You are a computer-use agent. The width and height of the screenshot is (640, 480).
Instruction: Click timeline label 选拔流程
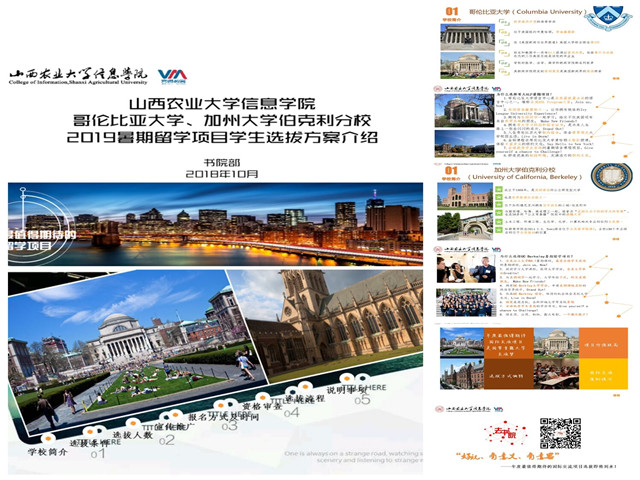[304, 398]
